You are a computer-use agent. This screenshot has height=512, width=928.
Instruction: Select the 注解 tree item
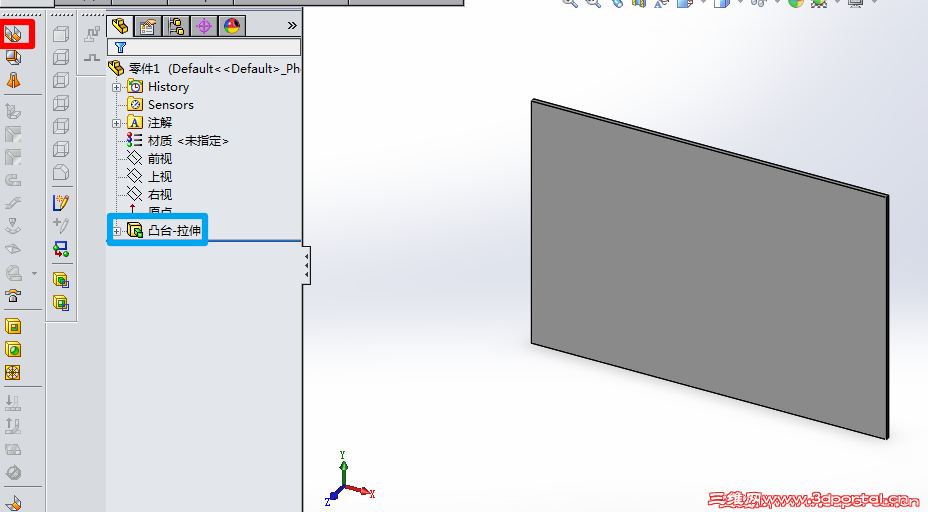tap(149, 123)
